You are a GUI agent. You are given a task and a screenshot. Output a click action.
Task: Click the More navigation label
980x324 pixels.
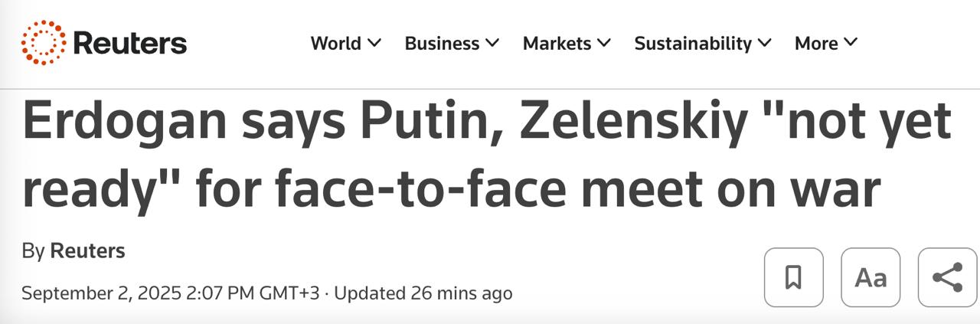coord(816,44)
